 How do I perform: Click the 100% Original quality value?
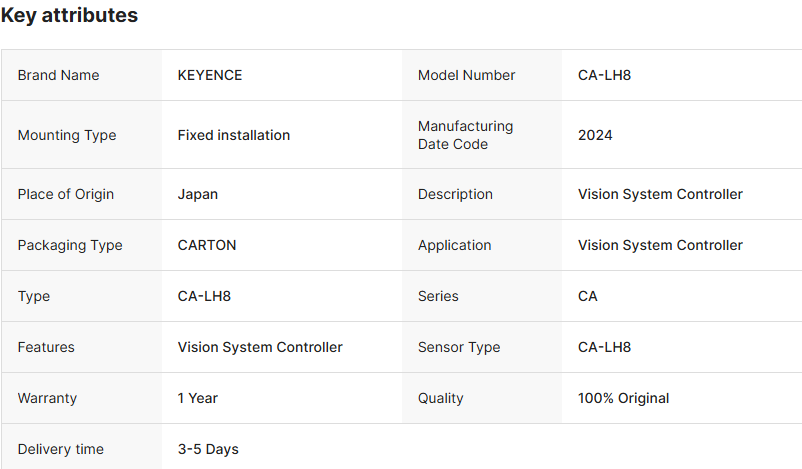[624, 398]
